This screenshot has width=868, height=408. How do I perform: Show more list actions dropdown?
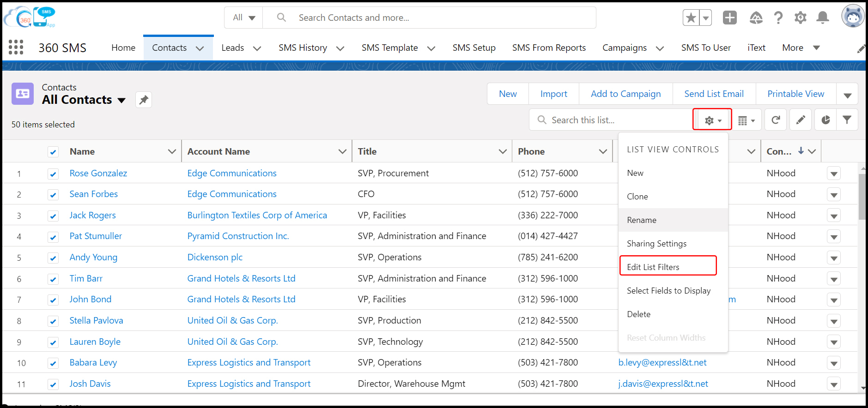point(847,94)
